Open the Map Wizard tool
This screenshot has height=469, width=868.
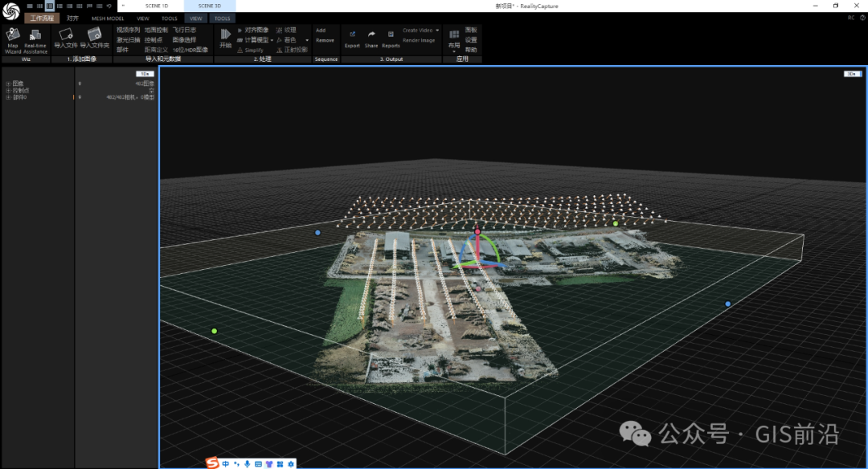pyautogui.click(x=13, y=41)
